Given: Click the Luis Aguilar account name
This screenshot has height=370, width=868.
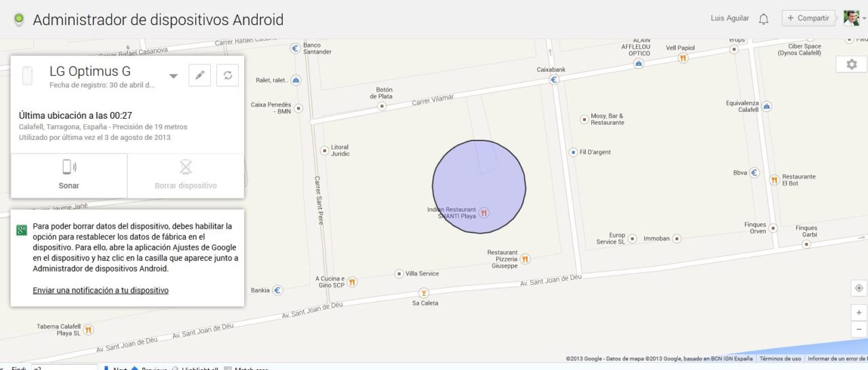Looking at the screenshot, I should coord(730,18).
